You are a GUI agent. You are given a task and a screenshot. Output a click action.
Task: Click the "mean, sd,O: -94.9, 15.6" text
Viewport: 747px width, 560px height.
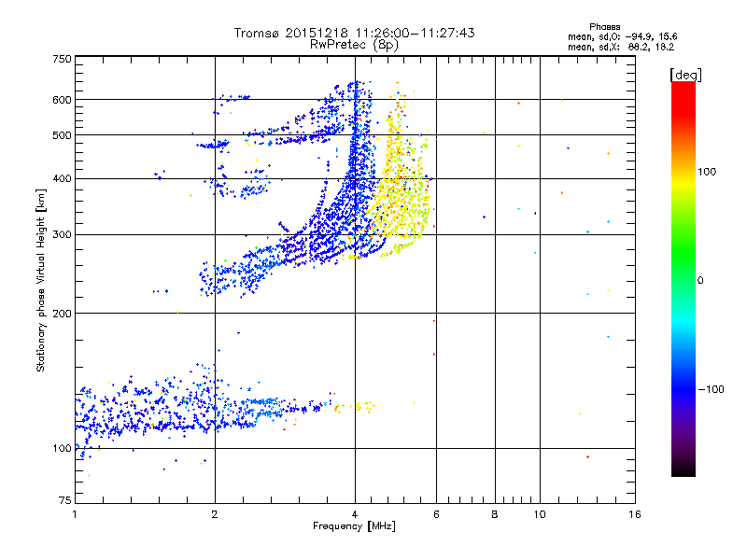pos(622,36)
